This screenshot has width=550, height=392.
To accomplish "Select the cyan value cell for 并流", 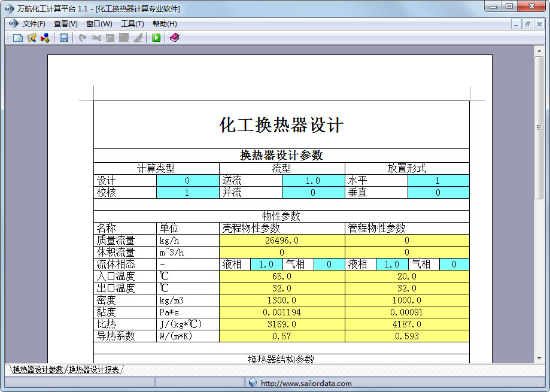I will 313,193.
